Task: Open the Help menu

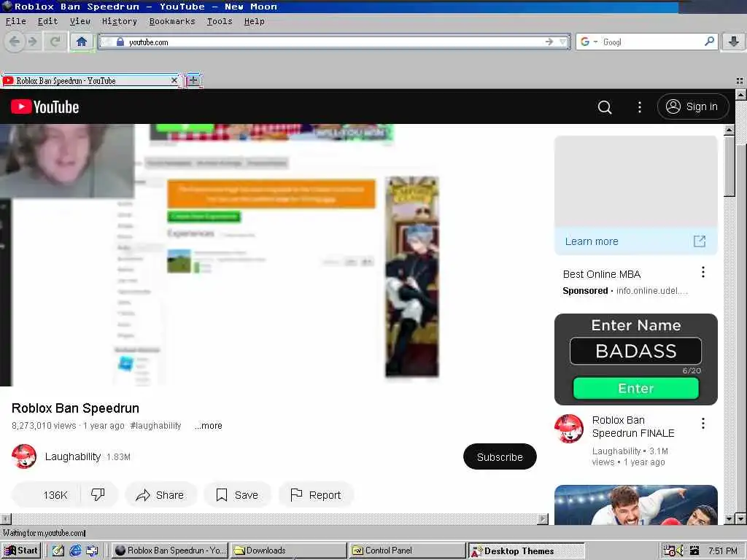Action: [255, 21]
